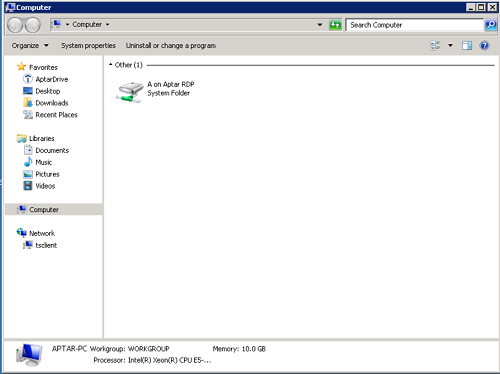Image resolution: width=500 pixels, height=374 pixels.
Task: Collapse the Other (1) group
Action: (x=111, y=65)
